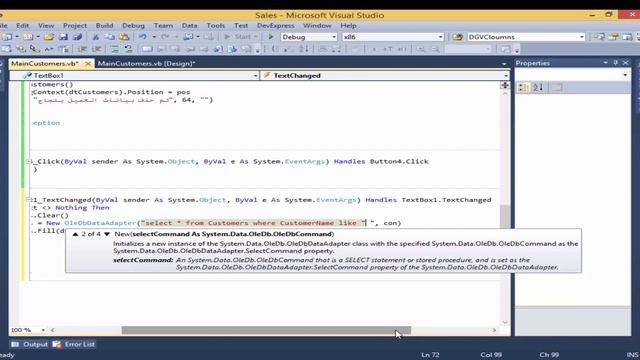Click the Paste clipboard icon
This screenshot has width=640, height=360.
(x=124, y=37)
